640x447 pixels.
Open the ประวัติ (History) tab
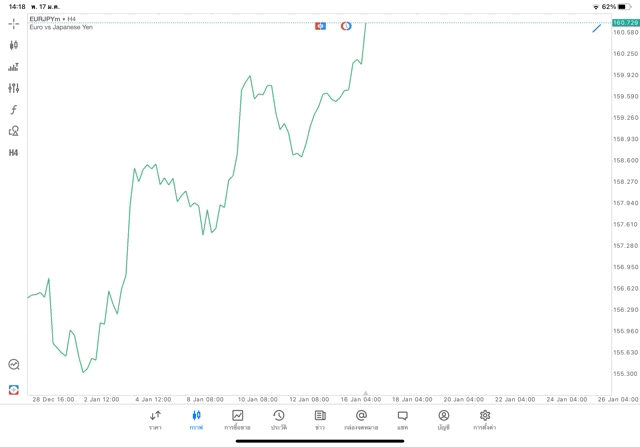[x=278, y=419]
